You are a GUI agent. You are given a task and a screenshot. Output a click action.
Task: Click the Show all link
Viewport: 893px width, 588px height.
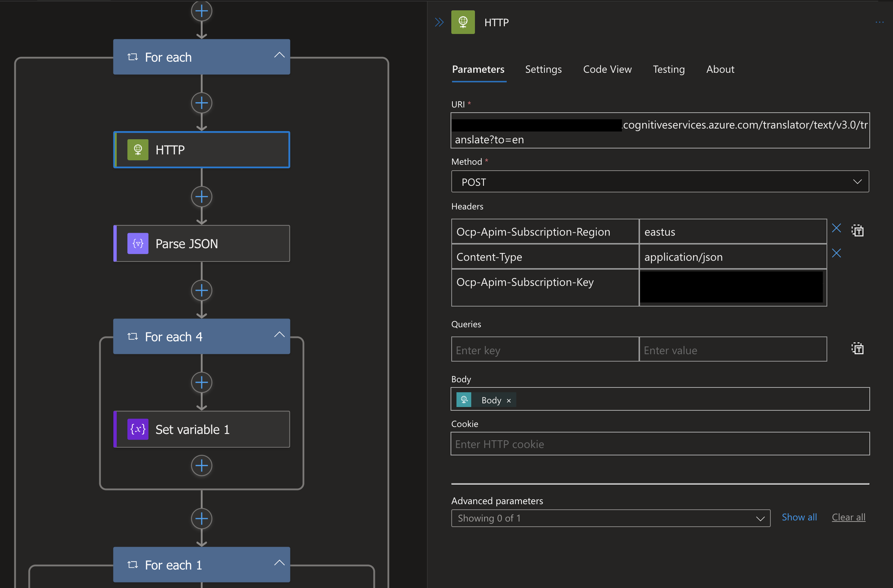(799, 517)
